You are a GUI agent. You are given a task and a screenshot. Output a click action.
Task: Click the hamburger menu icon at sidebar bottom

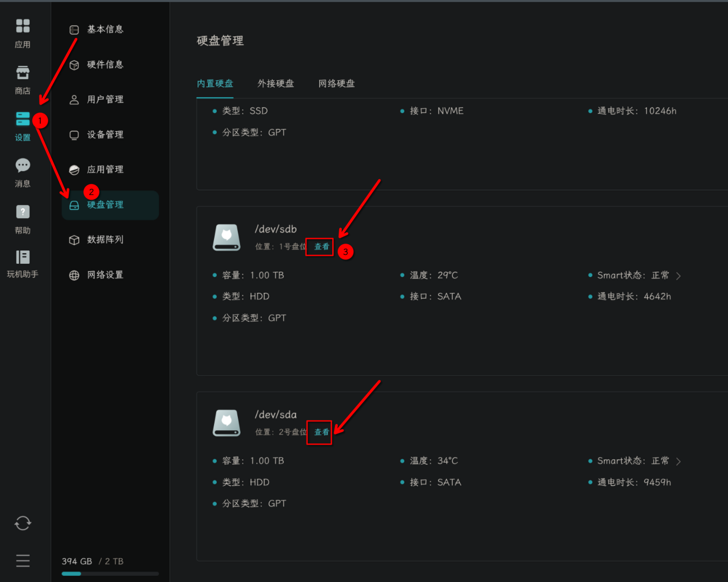[23, 560]
